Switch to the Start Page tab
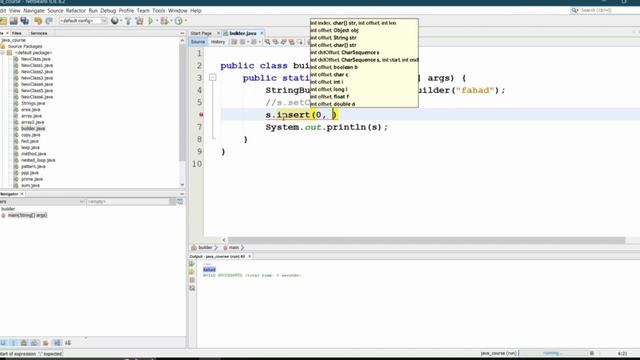 click(201, 33)
